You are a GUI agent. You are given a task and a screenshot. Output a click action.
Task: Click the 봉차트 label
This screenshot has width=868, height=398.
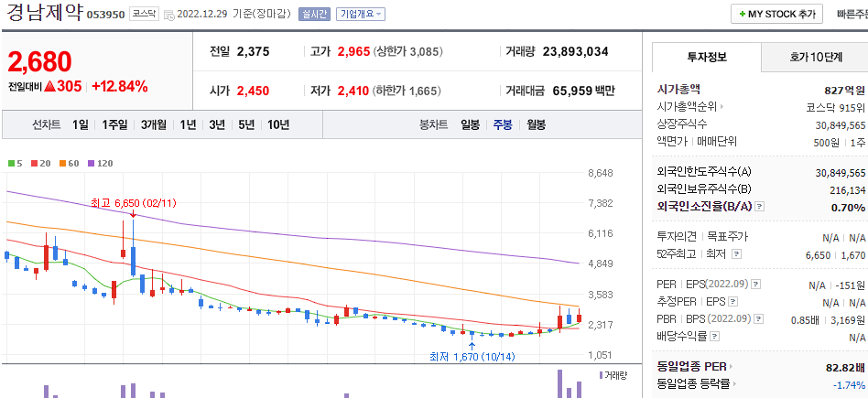433,125
